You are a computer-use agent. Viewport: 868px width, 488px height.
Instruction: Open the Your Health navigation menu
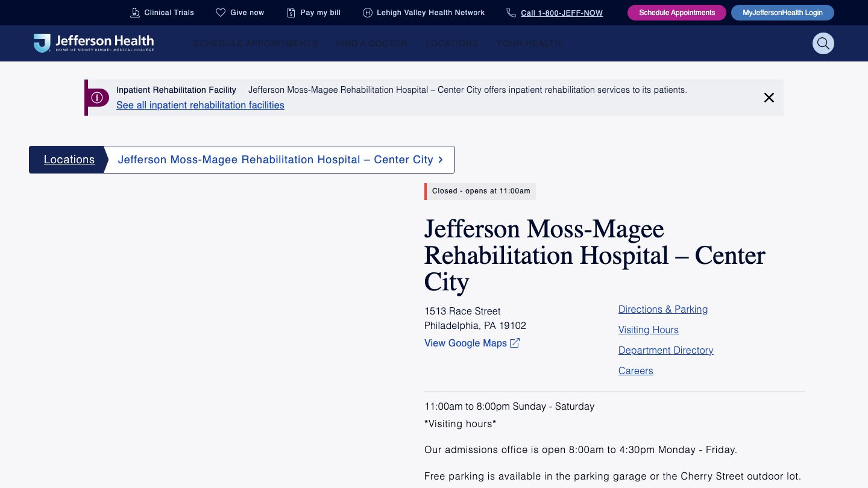point(529,43)
